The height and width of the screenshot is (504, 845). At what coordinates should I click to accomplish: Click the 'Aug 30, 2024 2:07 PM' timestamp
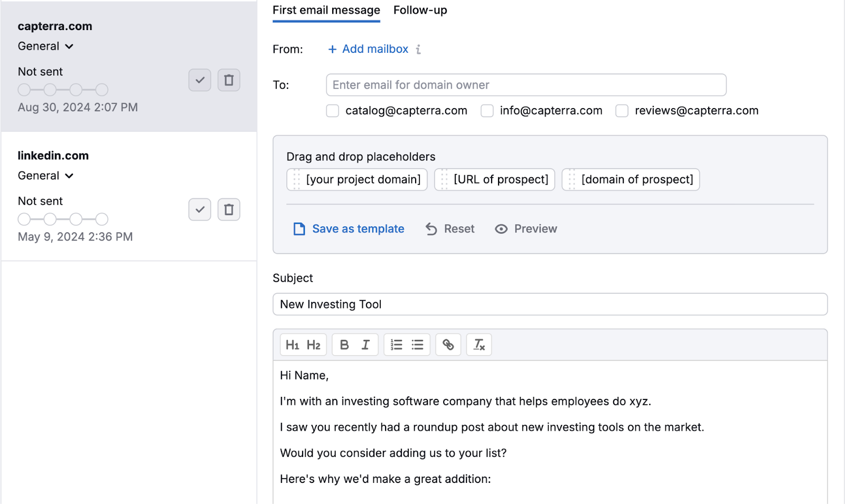(78, 107)
